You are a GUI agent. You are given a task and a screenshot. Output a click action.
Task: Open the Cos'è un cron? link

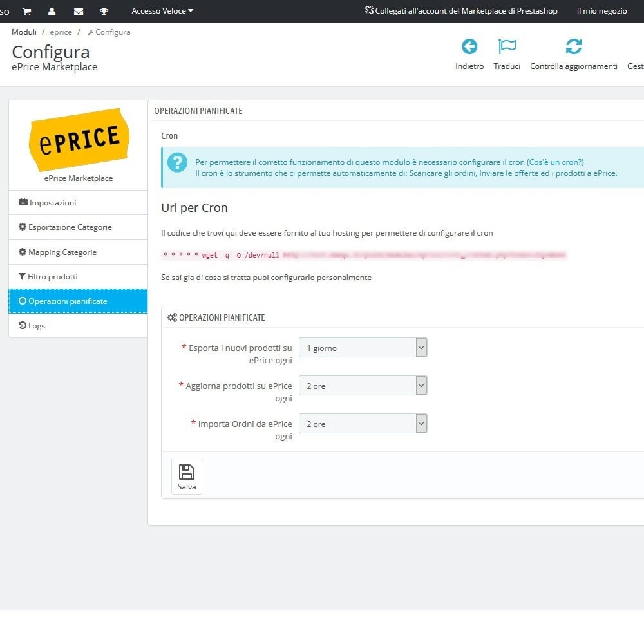(x=555, y=162)
